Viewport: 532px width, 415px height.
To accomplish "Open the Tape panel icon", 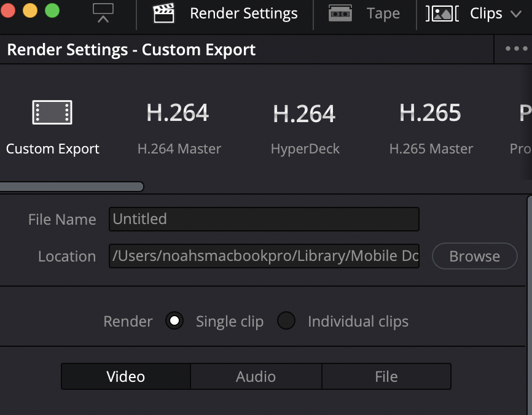I will pyautogui.click(x=340, y=14).
